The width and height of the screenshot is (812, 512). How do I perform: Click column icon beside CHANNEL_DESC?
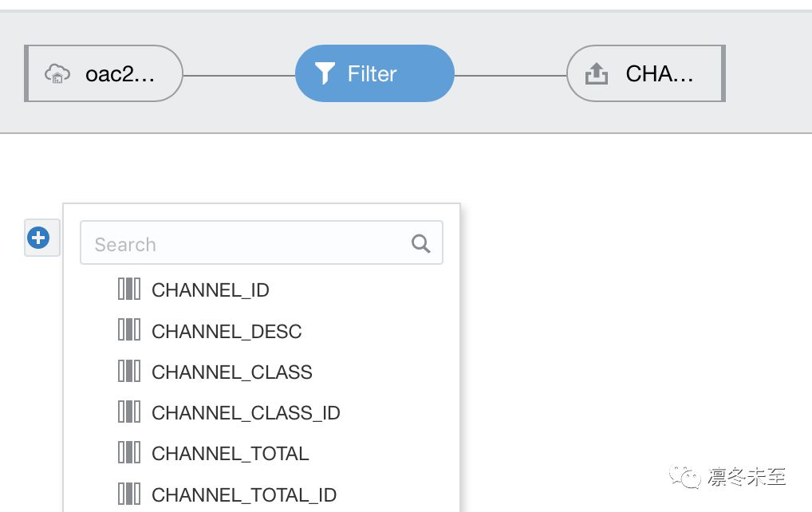pyautogui.click(x=128, y=330)
